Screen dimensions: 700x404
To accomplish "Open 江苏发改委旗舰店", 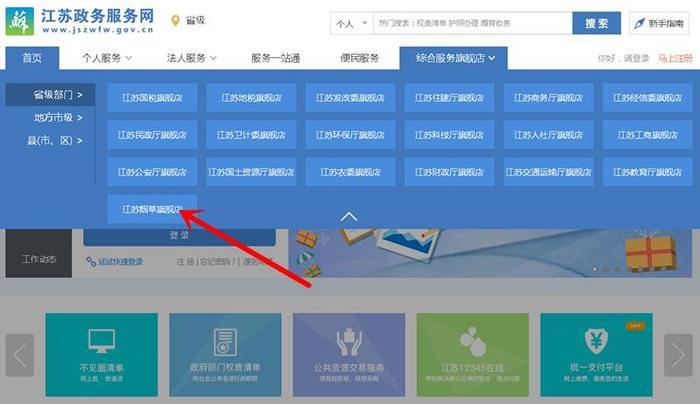I will tap(350, 97).
